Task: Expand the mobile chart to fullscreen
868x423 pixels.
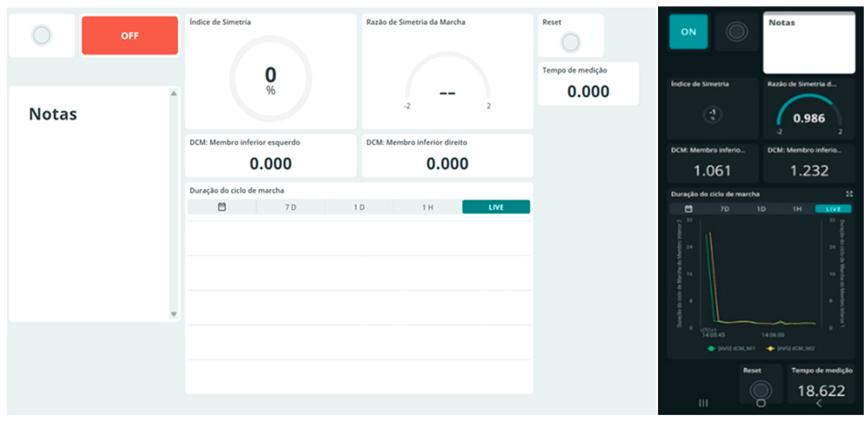Action: pyautogui.click(x=849, y=194)
